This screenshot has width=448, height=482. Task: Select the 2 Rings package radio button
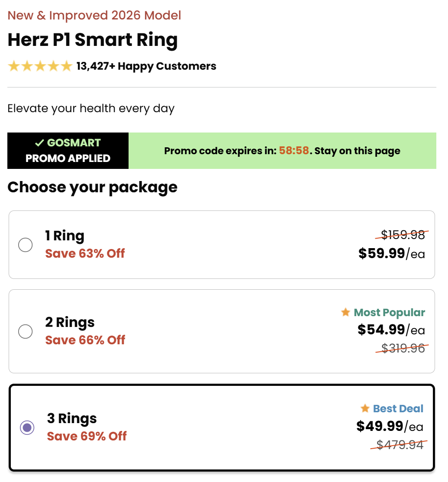[x=26, y=331]
